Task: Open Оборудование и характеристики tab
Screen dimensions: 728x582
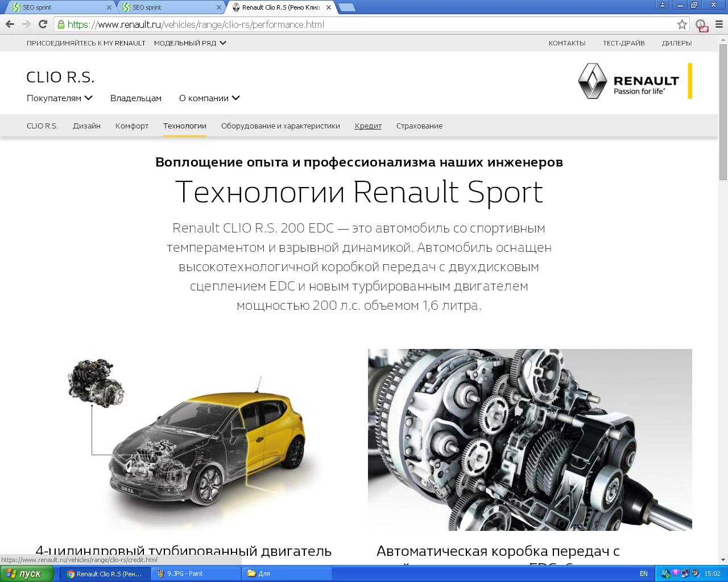Action: [x=280, y=126]
